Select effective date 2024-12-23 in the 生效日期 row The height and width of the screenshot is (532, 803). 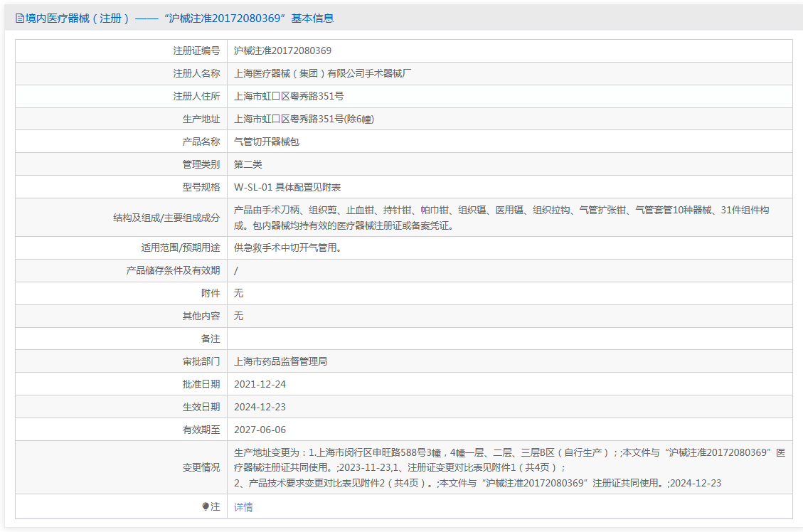pos(260,407)
